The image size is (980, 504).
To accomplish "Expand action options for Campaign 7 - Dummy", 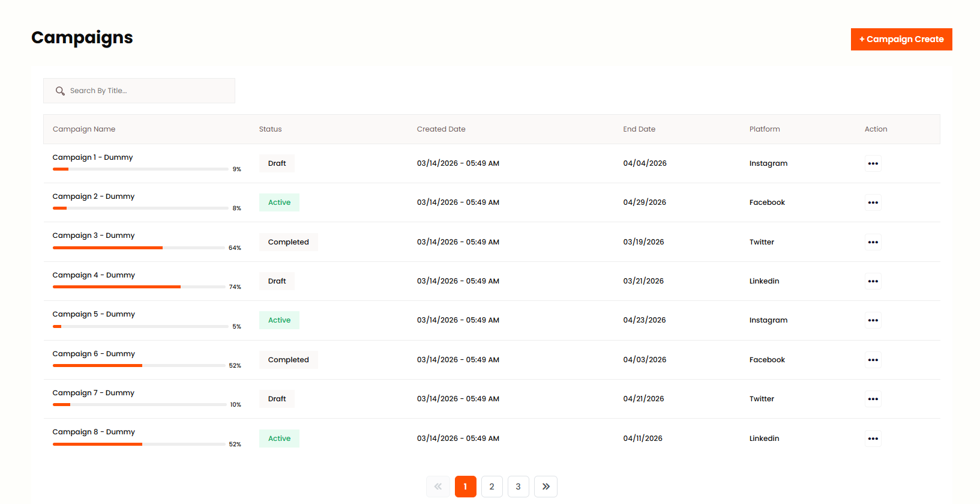I will 873,399.
